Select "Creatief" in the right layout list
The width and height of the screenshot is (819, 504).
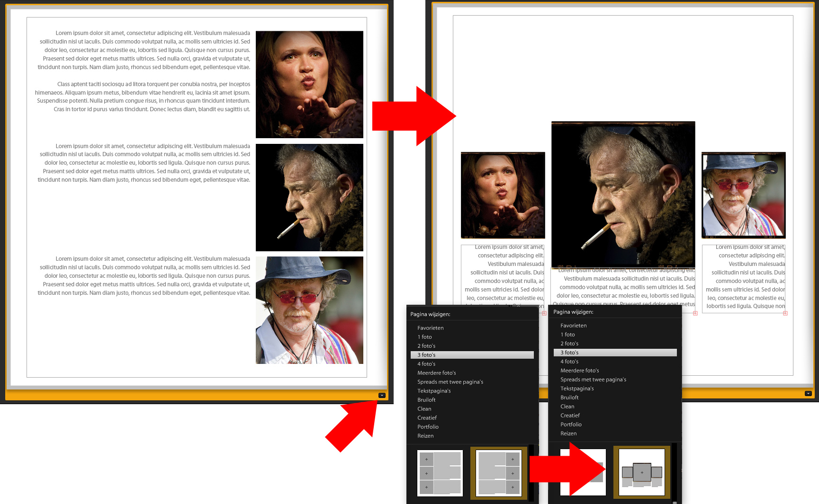570,416
